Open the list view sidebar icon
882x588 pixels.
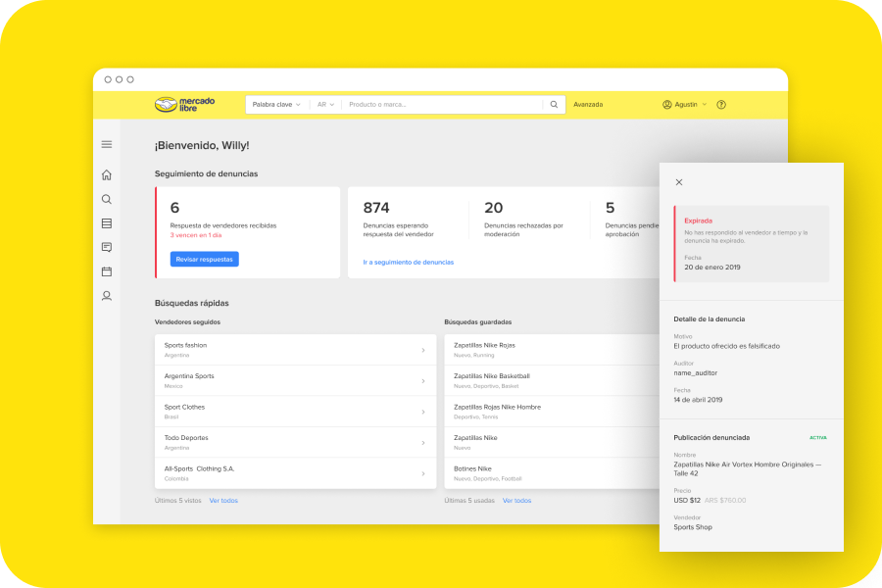click(107, 223)
